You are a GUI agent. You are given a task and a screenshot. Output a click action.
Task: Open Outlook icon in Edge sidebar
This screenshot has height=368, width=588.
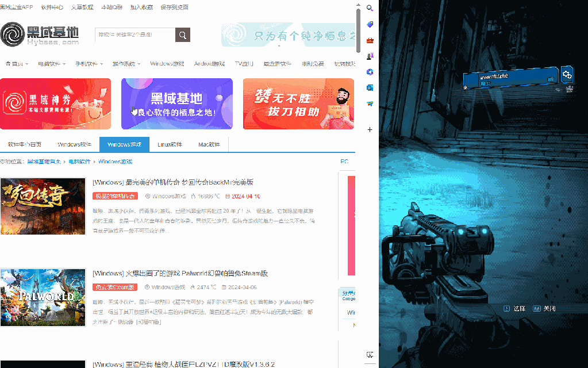[x=370, y=87]
